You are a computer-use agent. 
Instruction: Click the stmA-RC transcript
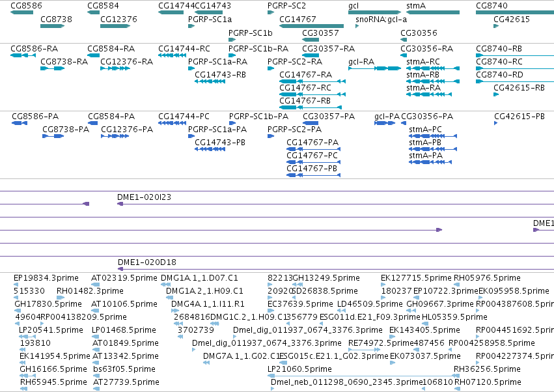433,68
